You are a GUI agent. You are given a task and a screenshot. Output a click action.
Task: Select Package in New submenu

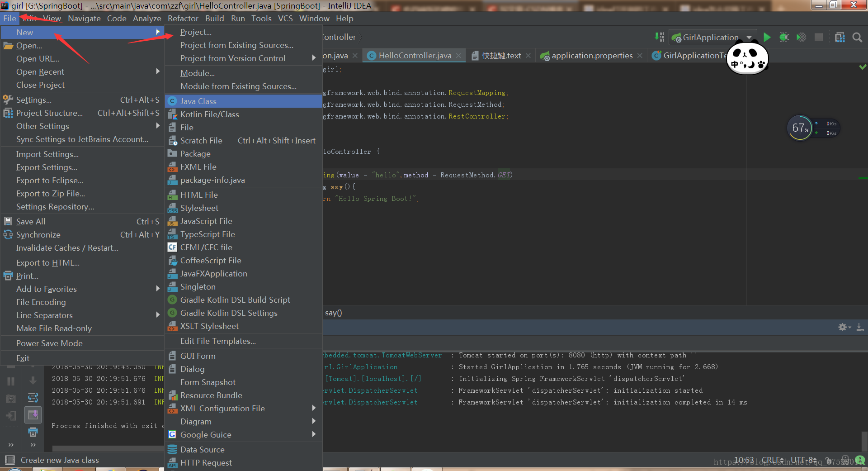[x=243, y=154]
